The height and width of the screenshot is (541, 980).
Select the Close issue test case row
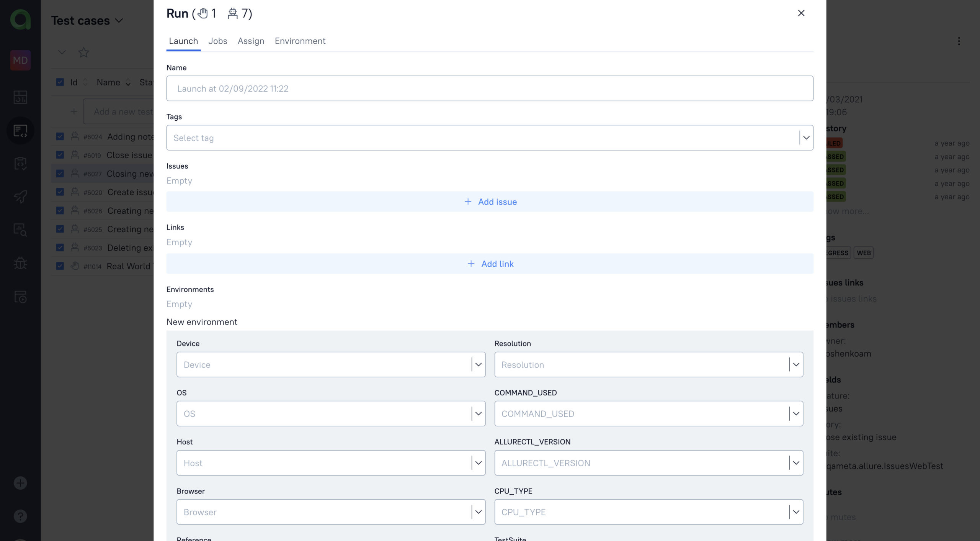pyautogui.click(x=102, y=155)
